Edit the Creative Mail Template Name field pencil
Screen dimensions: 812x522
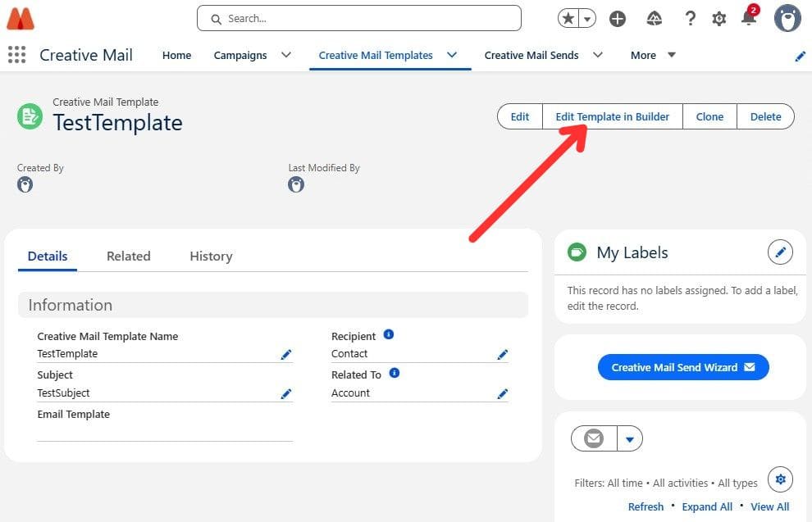[x=286, y=354]
